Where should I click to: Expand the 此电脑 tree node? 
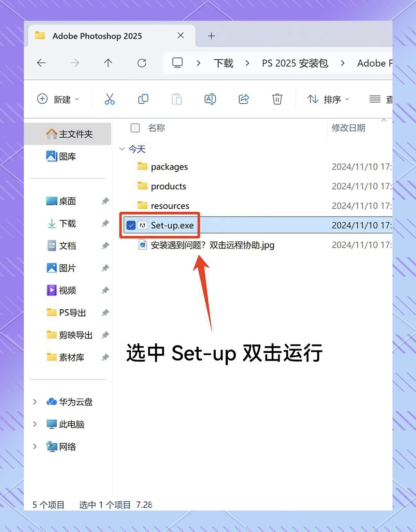(34, 424)
